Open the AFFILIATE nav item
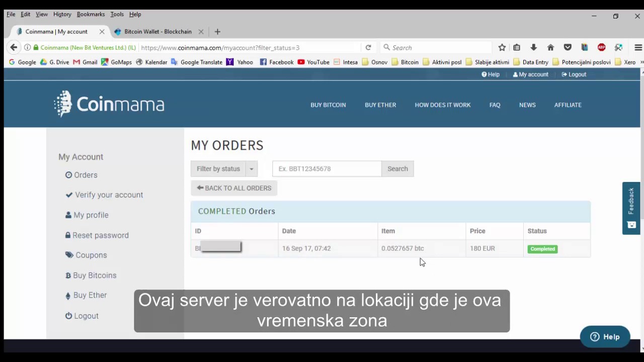Screen dimensions: 644x362 tap(568, 105)
